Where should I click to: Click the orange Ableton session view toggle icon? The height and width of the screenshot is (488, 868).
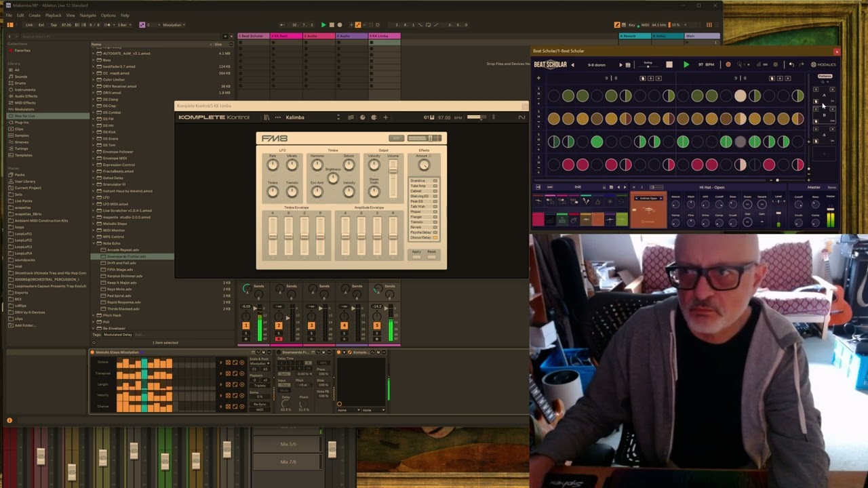click(709, 25)
